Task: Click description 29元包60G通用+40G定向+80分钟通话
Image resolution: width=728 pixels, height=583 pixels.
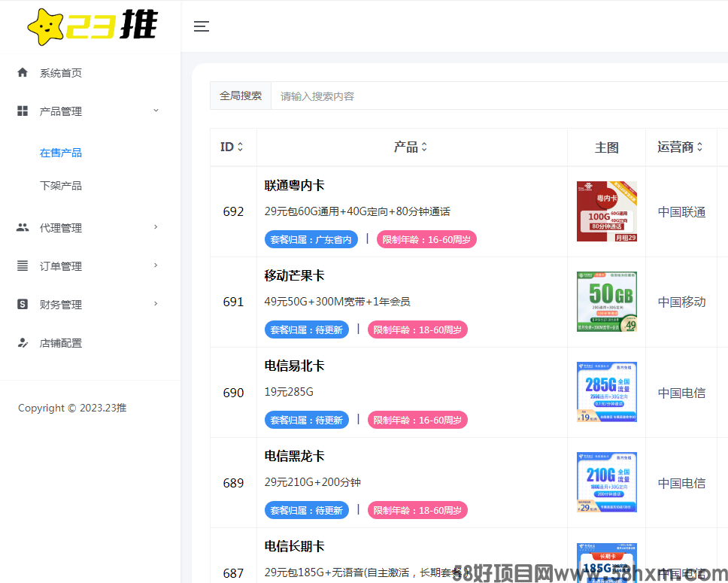Action: (357, 211)
